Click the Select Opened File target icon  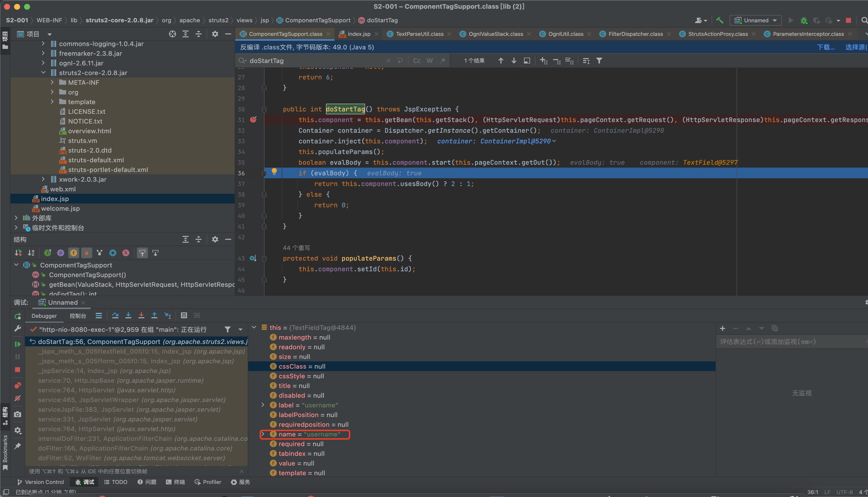172,34
